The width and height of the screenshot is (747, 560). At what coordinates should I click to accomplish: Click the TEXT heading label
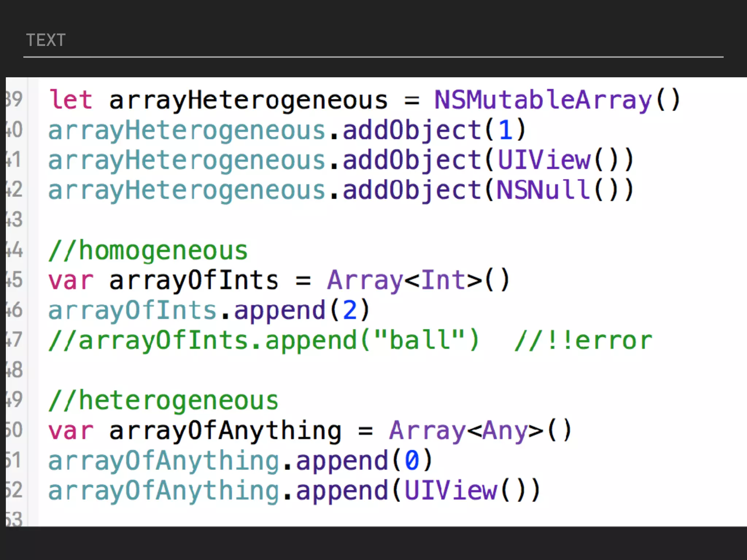46,40
